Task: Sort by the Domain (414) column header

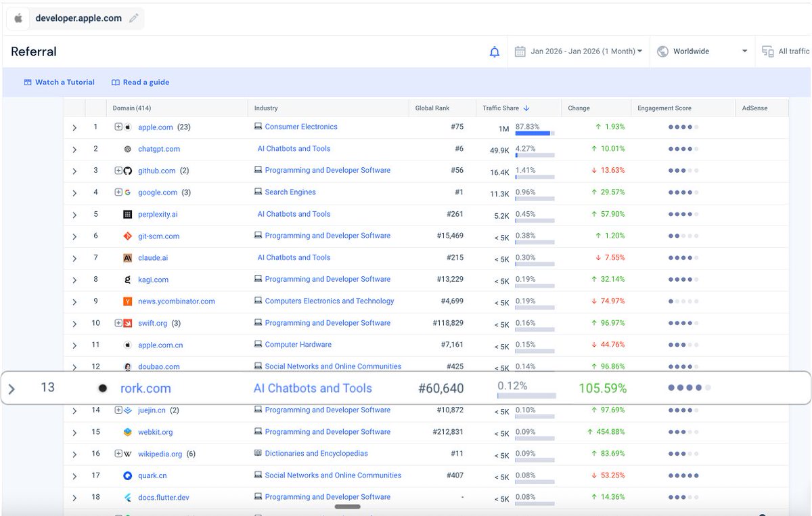Action: click(x=132, y=108)
